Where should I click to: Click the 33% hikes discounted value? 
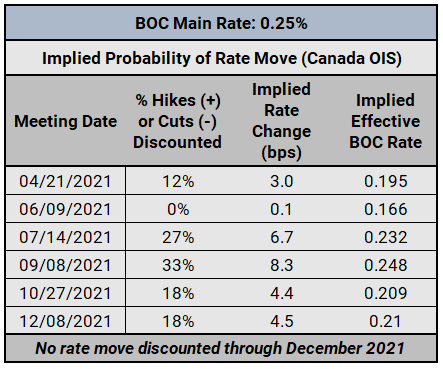(x=178, y=265)
